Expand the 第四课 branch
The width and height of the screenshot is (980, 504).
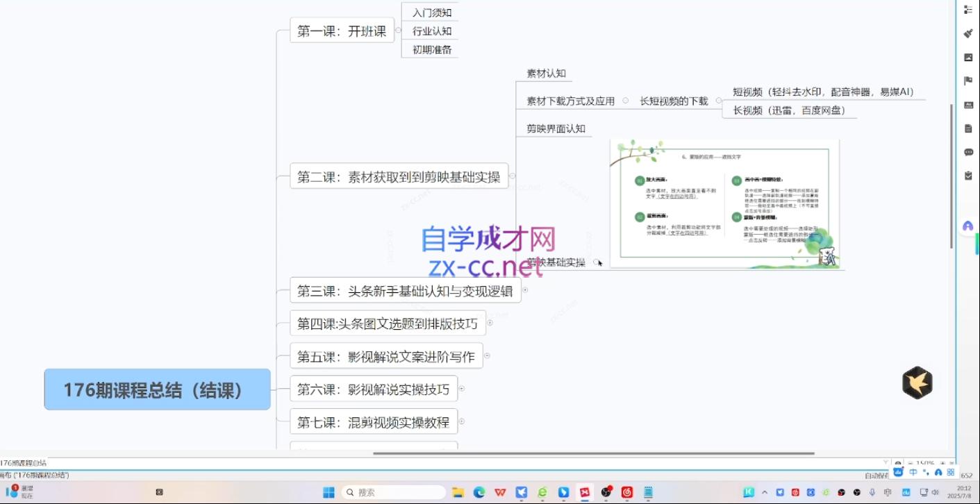point(490,323)
